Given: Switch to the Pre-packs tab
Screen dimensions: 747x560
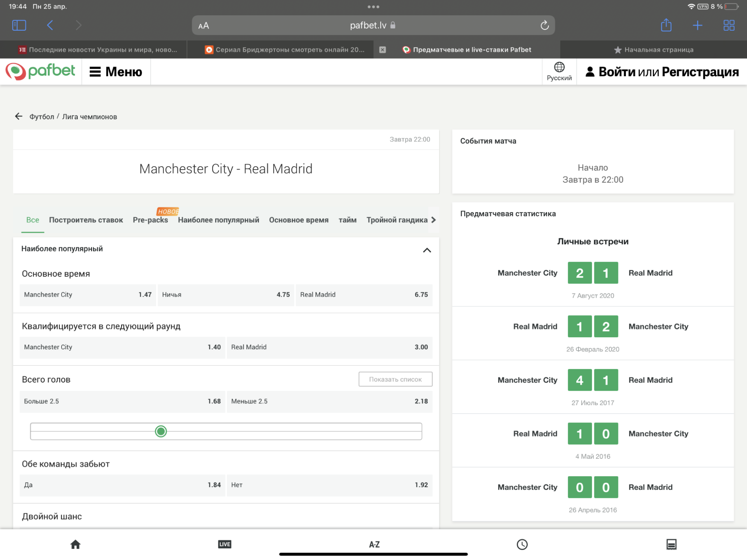Looking at the screenshot, I should tap(151, 220).
